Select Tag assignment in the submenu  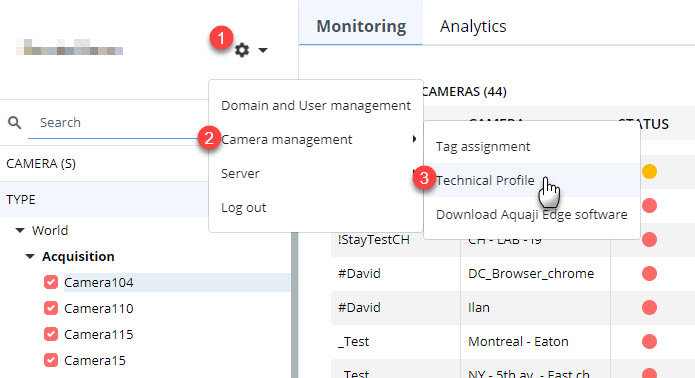[x=532, y=147]
